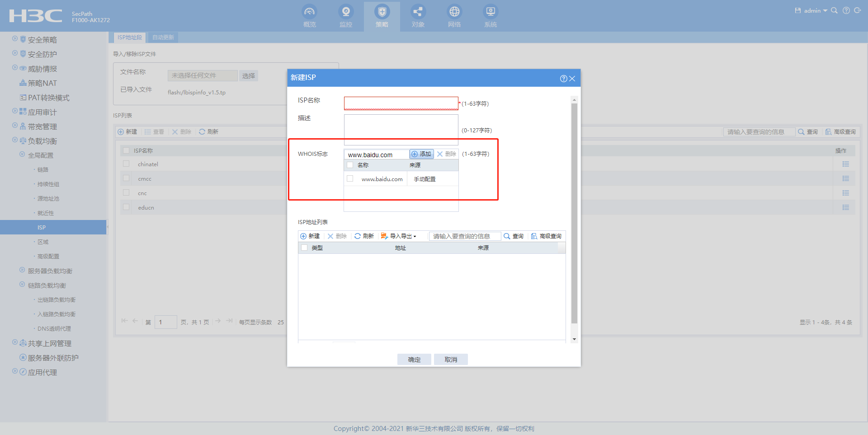Click the 取消 button
This screenshot has width=868, height=435.
[451, 360]
